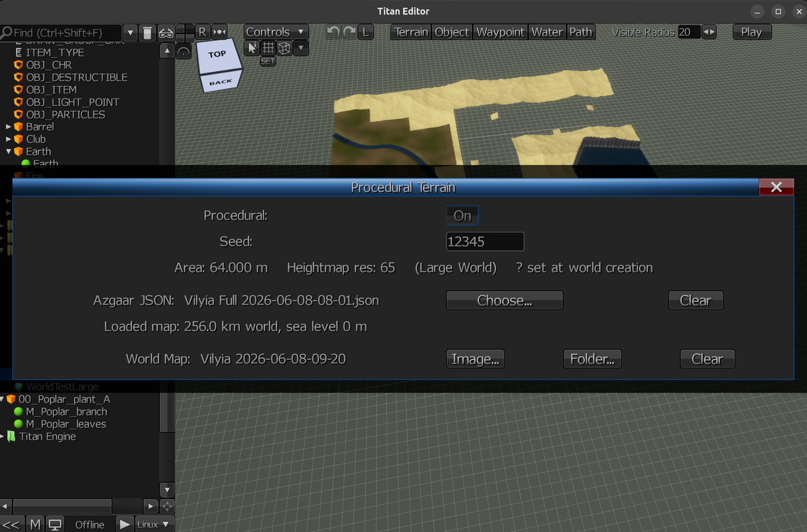
Task: Collapse the 00_Poplar_plant_A node
Action: [x=3, y=399]
